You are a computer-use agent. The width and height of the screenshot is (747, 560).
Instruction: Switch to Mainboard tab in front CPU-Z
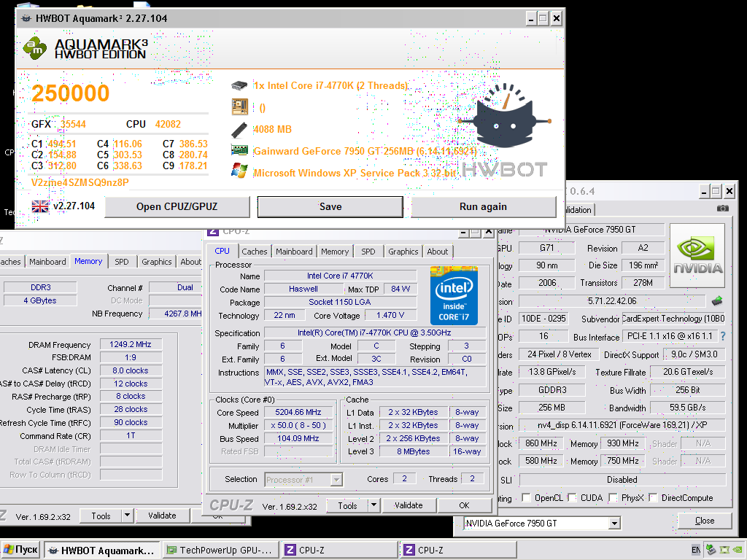[294, 252]
